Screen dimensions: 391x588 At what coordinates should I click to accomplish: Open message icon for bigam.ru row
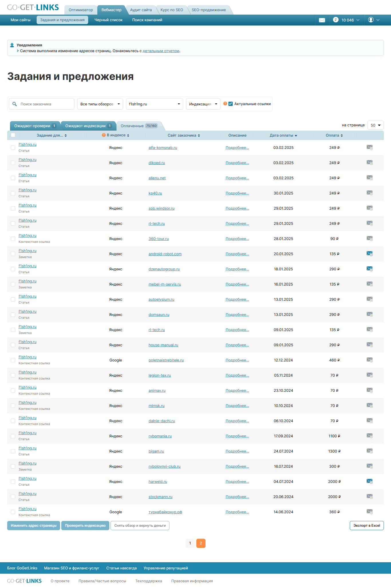pos(370,451)
